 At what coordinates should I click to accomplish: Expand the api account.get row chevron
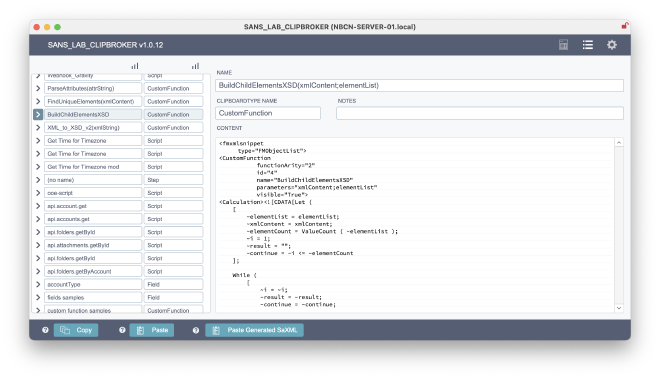pyautogui.click(x=38, y=206)
